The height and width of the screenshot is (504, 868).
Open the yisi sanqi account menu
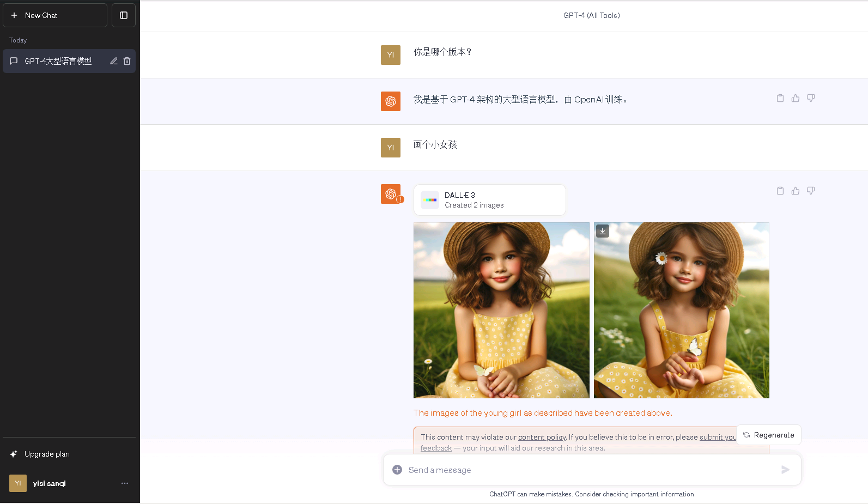click(x=69, y=483)
